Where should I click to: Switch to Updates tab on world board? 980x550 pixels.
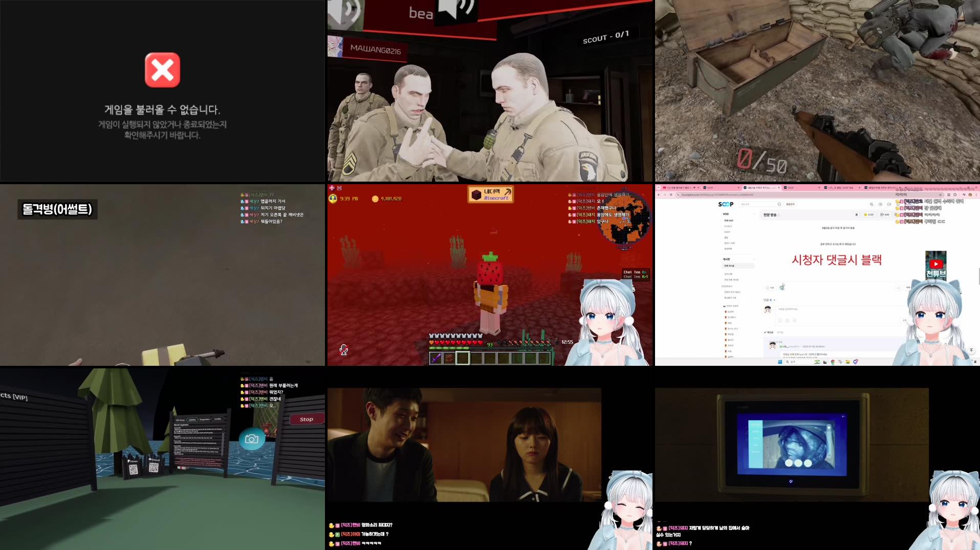pos(192,420)
